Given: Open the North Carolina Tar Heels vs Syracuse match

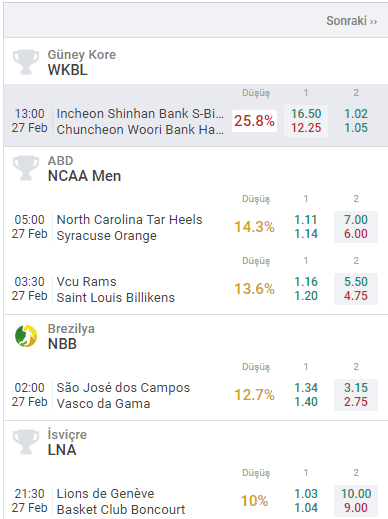Looking at the screenshot, I should [129, 227].
